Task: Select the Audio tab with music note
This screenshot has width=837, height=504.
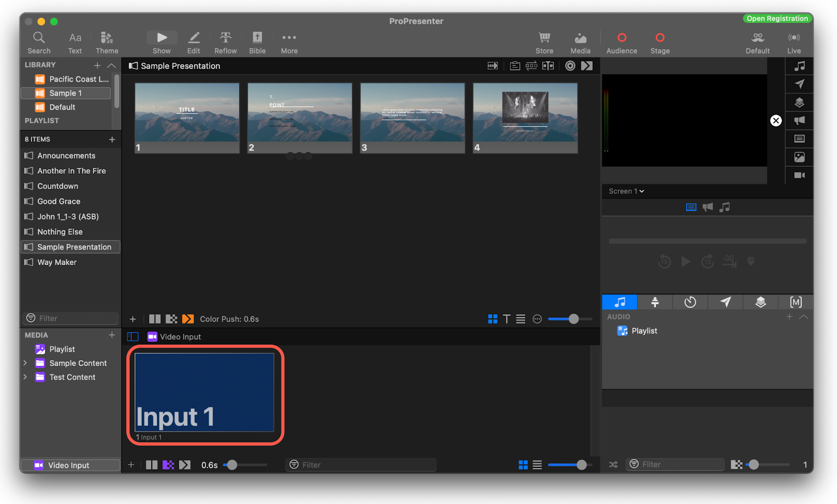Action: (619, 302)
